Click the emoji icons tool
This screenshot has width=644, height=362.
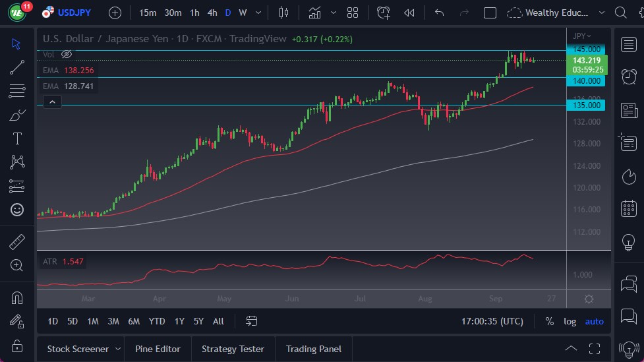[17, 210]
